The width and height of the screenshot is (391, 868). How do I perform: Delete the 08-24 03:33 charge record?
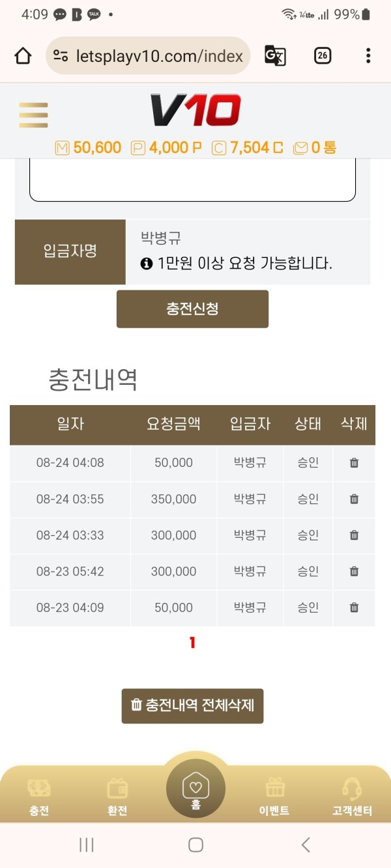pos(354,535)
